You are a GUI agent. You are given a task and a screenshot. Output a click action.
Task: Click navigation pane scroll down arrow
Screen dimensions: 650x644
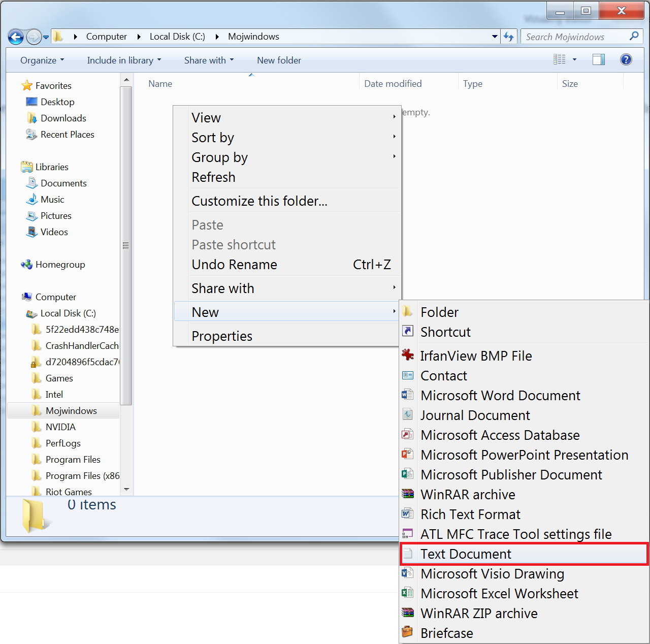(126, 490)
